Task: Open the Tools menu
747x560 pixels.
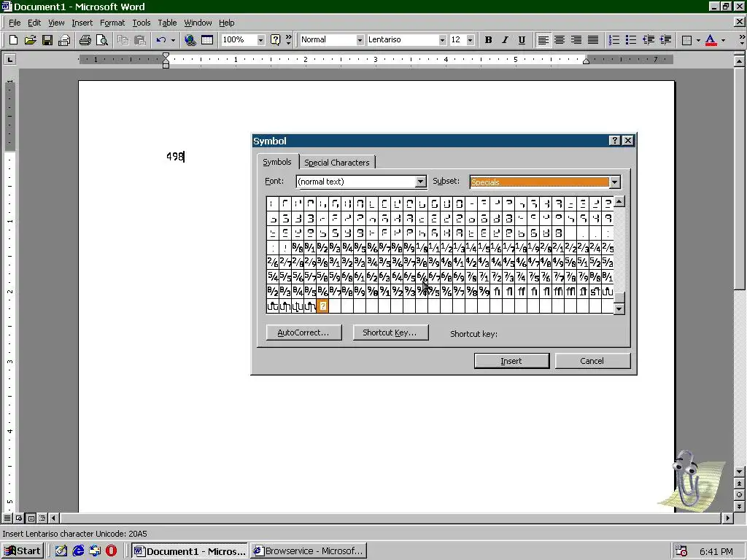Action: pyautogui.click(x=141, y=23)
